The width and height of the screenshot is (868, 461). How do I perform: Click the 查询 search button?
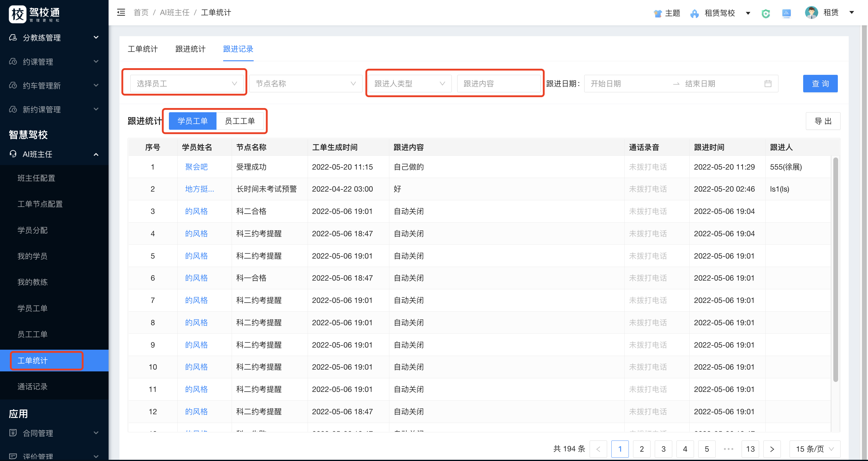[x=820, y=84]
